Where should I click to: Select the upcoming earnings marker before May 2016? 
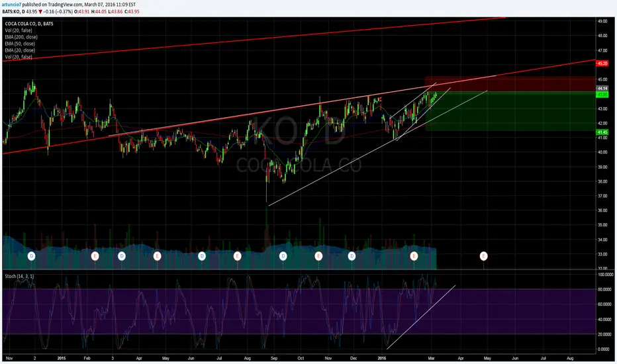[x=484, y=256]
